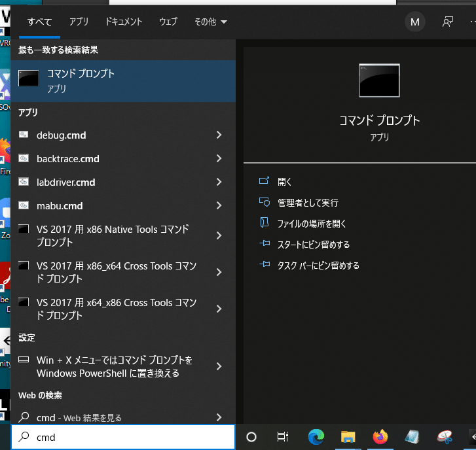Click the shield icon for run as administrator
Viewport: 476px width, 450px height.
point(264,202)
